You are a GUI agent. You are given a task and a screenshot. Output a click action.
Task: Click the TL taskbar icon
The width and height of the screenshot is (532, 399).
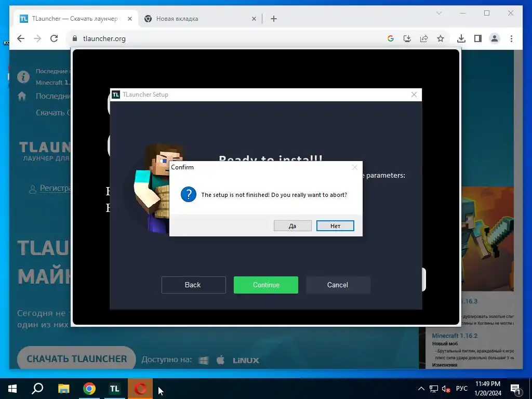coord(115,389)
